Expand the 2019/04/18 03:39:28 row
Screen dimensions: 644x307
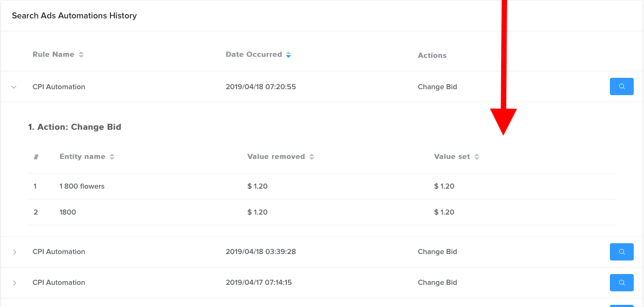pos(15,252)
